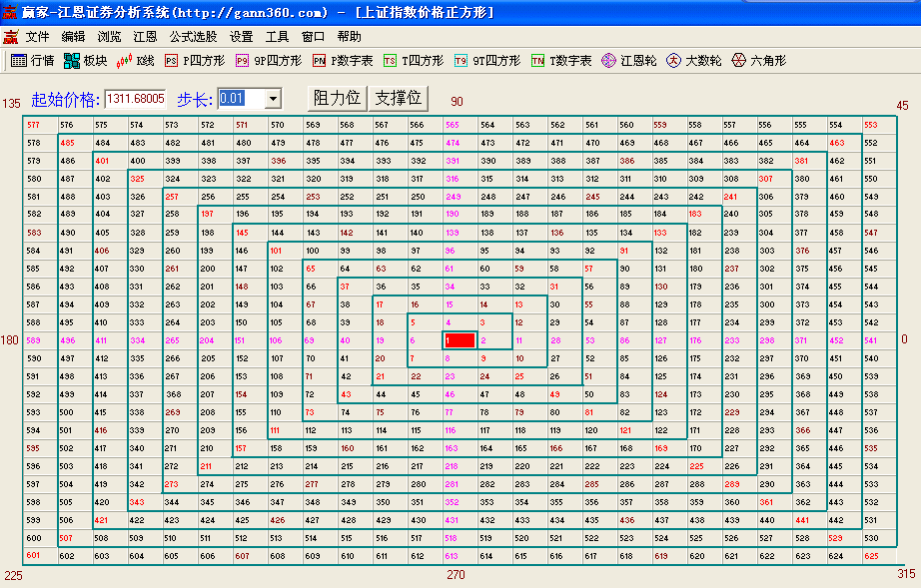
Task: Click the red center cell numbered 1
Action: coord(459,340)
